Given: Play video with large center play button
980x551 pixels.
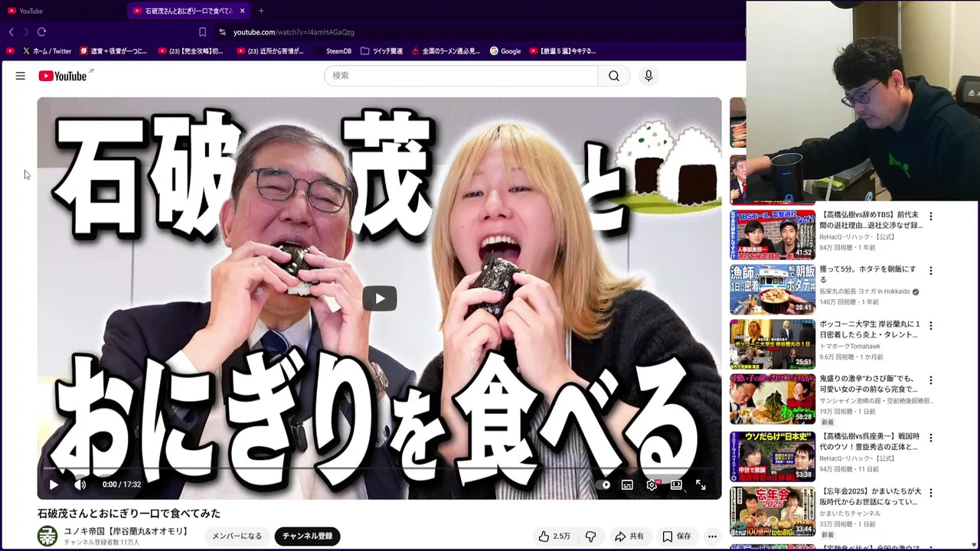Looking at the screenshot, I should [x=380, y=298].
